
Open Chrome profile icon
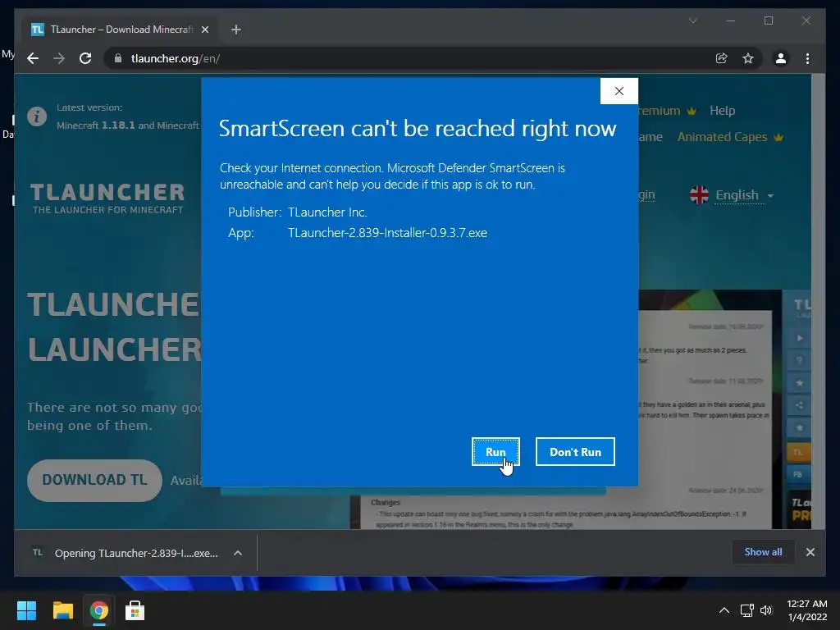pos(781,58)
